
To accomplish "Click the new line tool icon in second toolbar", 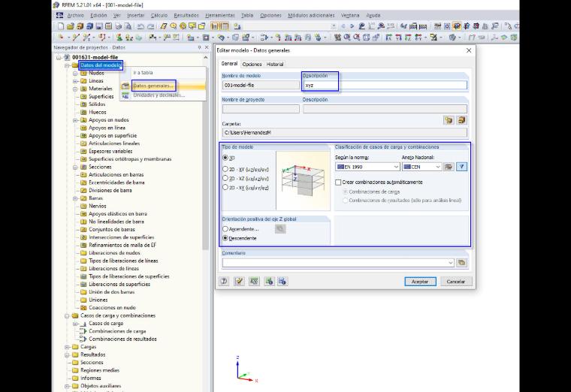I will 75,37.
